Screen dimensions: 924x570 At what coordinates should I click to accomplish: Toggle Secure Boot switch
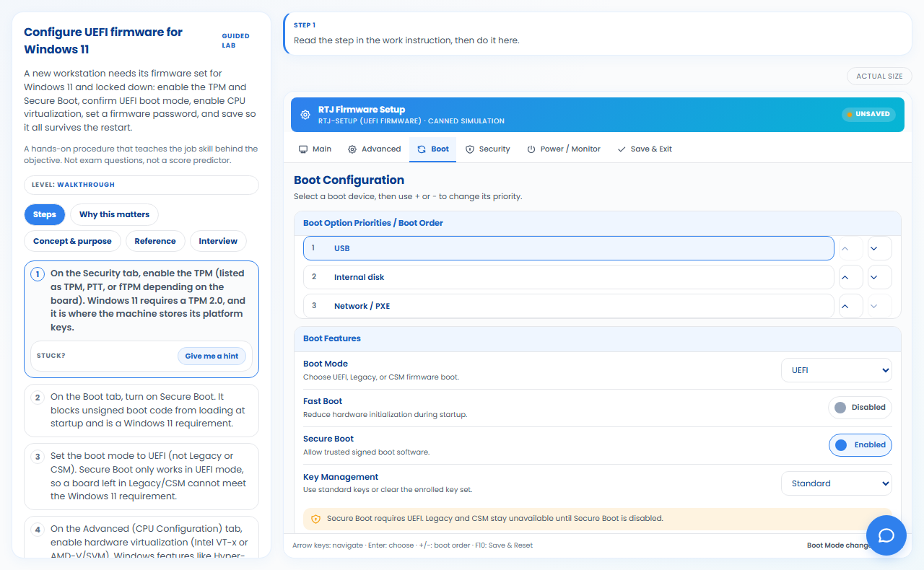point(860,445)
